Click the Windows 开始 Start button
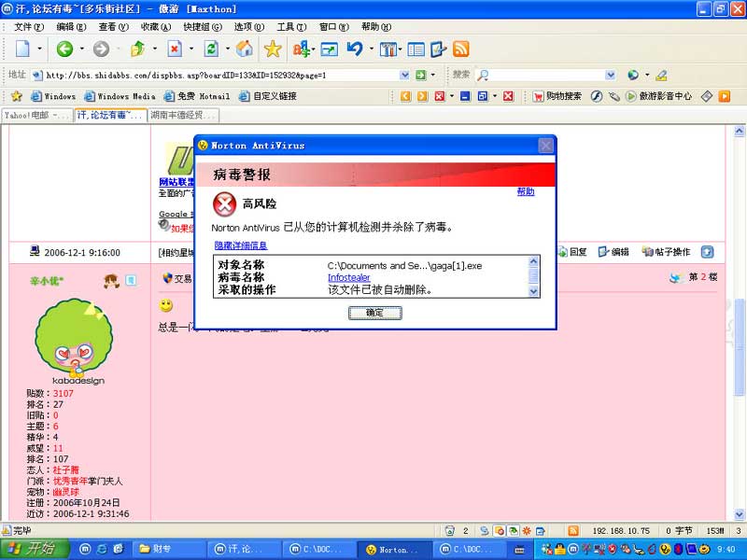 (30, 549)
